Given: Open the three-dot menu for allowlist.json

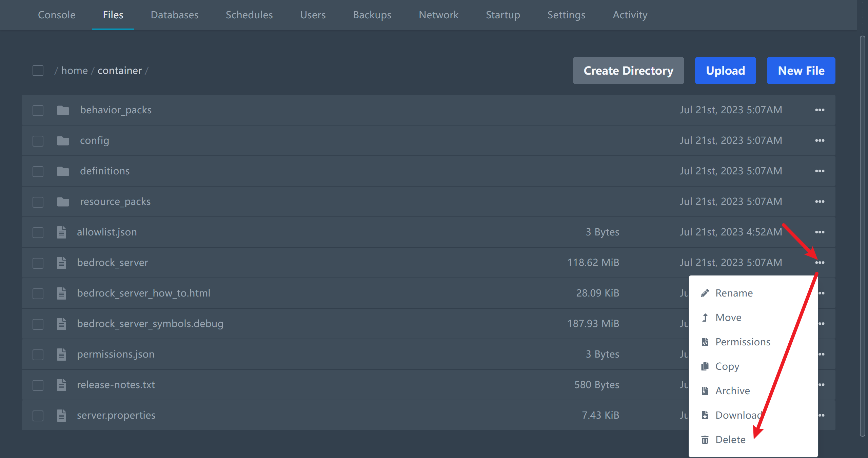Looking at the screenshot, I should click(x=820, y=232).
